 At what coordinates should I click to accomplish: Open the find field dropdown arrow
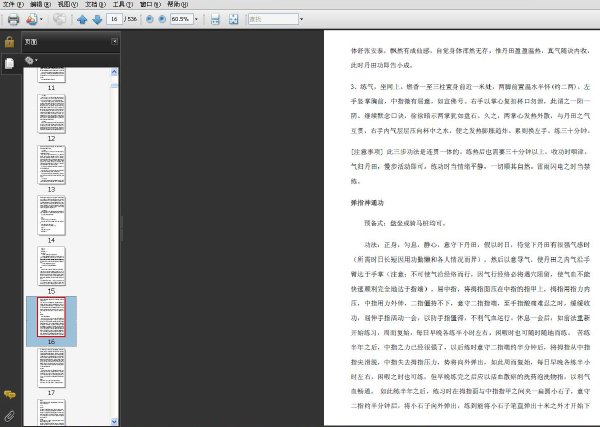pyautogui.click(x=302, y=19)
